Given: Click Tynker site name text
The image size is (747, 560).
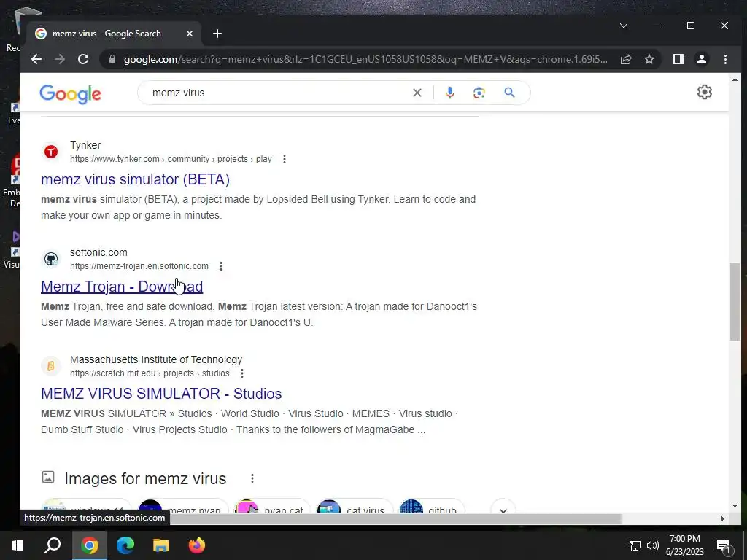Looking at the screenshot, I should [85, 145].
